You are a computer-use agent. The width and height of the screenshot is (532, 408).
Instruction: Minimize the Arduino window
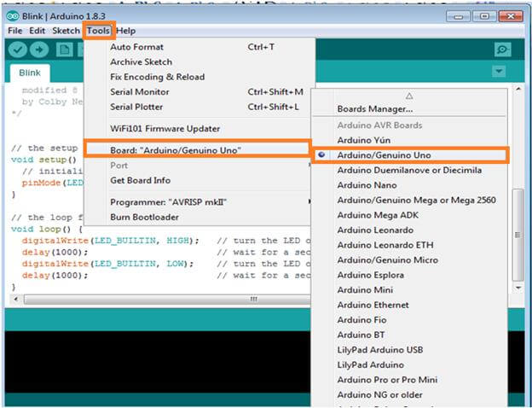click(458, 16)
